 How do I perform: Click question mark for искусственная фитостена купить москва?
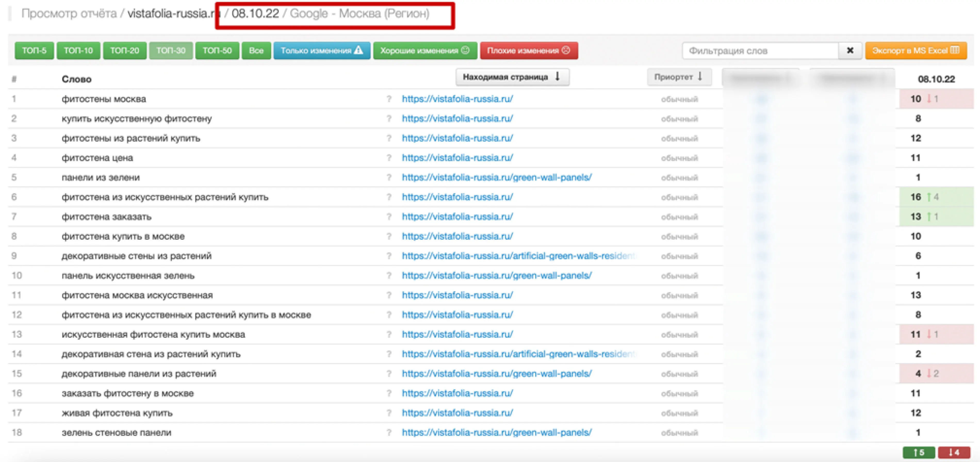[389, 335]
